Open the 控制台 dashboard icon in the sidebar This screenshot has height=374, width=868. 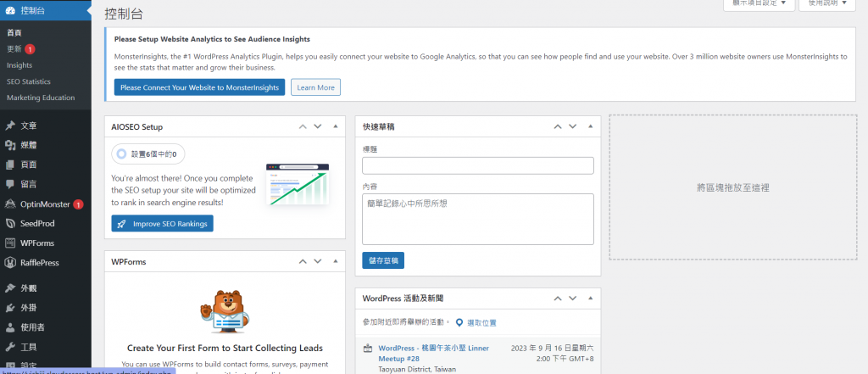click(x=10, y=9)
